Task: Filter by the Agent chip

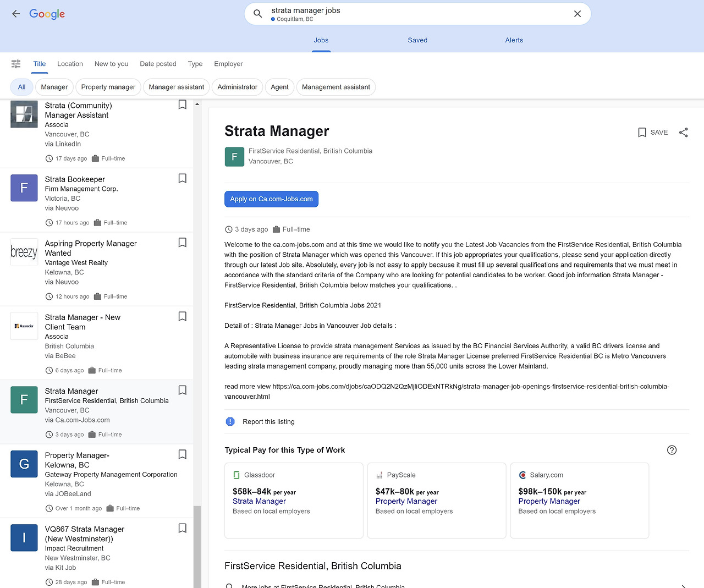Action: (279, 87)
